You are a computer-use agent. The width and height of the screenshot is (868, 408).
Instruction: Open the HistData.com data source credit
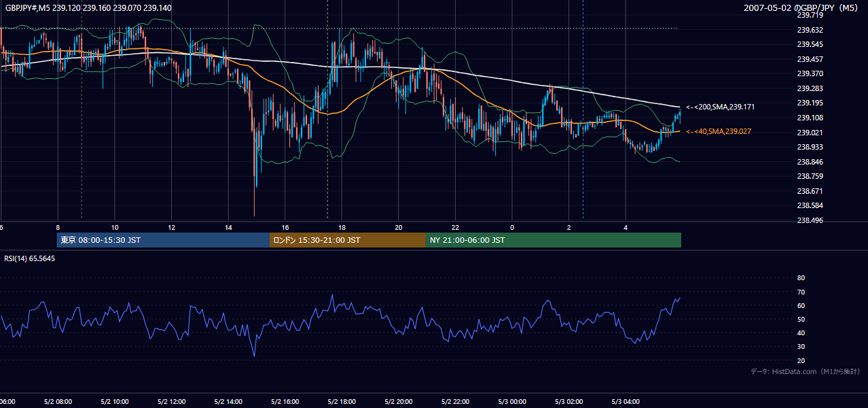[x=806, y=372]
